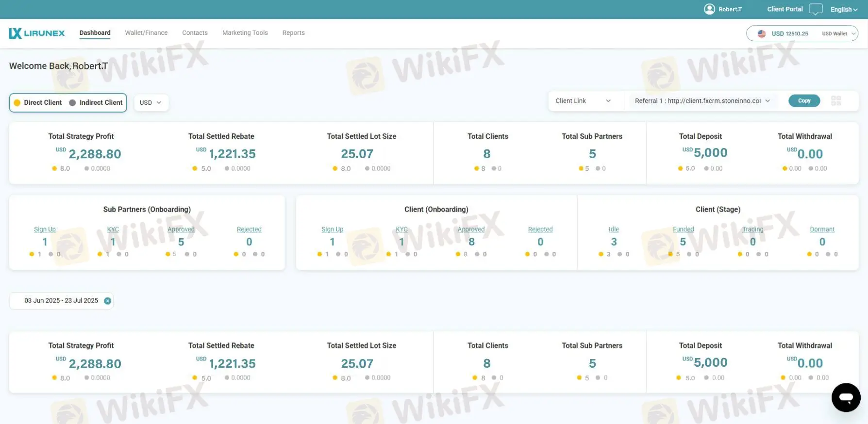Open the live chat support bubble
This screenshot has width=868, height=424.
click(846, 397)
